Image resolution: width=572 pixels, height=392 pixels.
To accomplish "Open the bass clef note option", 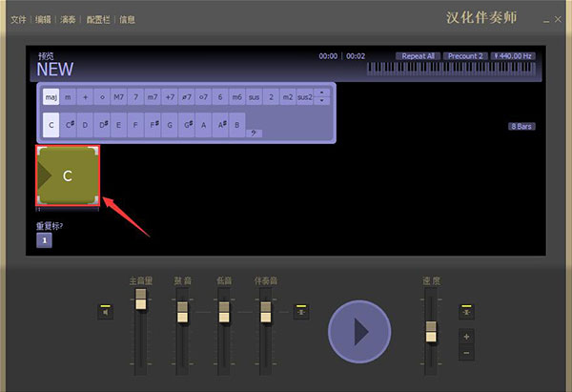I will pos(254,134).
